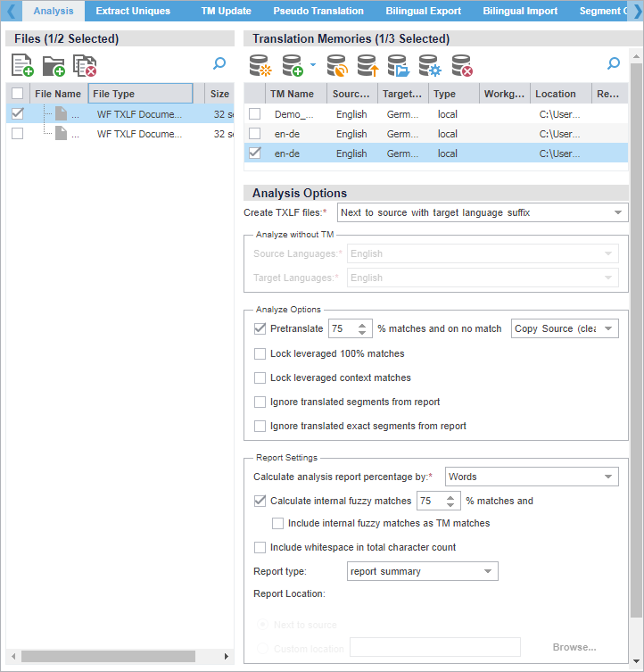Click the TM import folder icon
Image resolution: width=644 pixels, height=672 pixels.
pyautogui.click(x=398, y=65)
